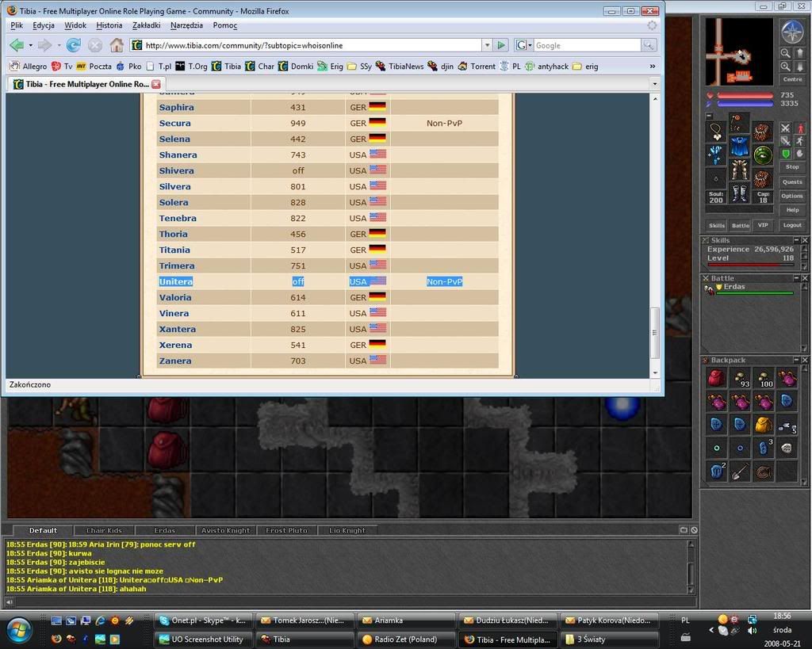Image resolution: width=812 pixels, height=649 pixels.
Task: Click the minimap floor down arrow
Action: pos(799,67)
